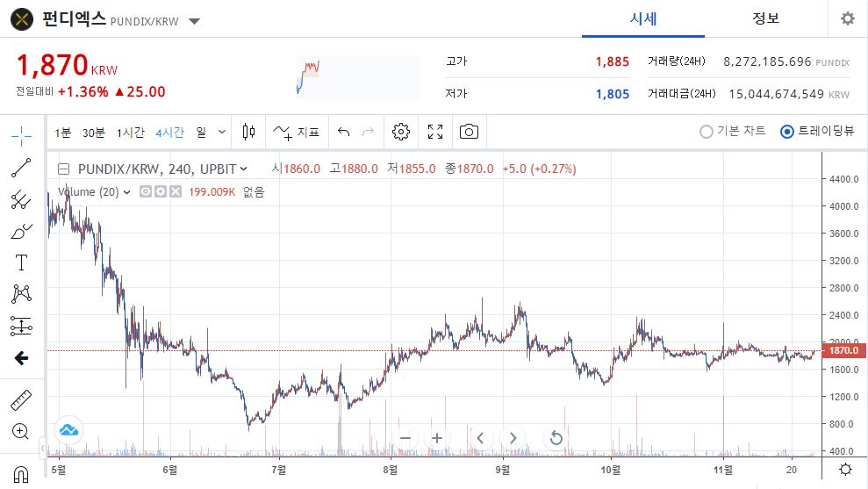Image resolution: width=868 pixels, height=489 pixels.
Task: Click the 4400.0 price axis label
Action: pos(843,179)
